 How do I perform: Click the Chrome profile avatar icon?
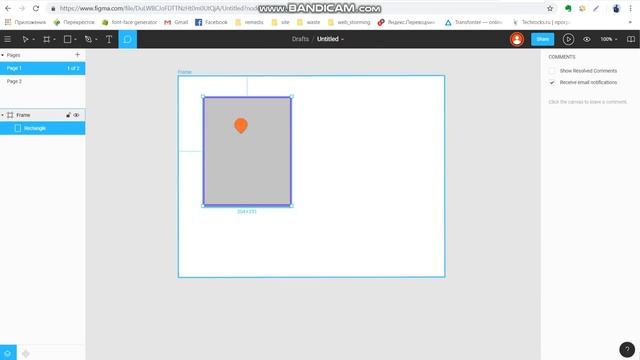[616, 8]
